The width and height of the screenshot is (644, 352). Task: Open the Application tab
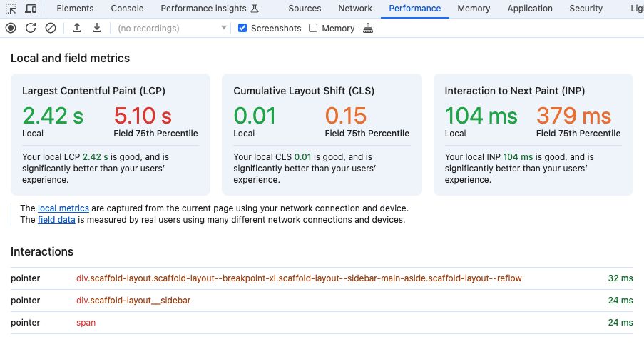click(529, 9)
